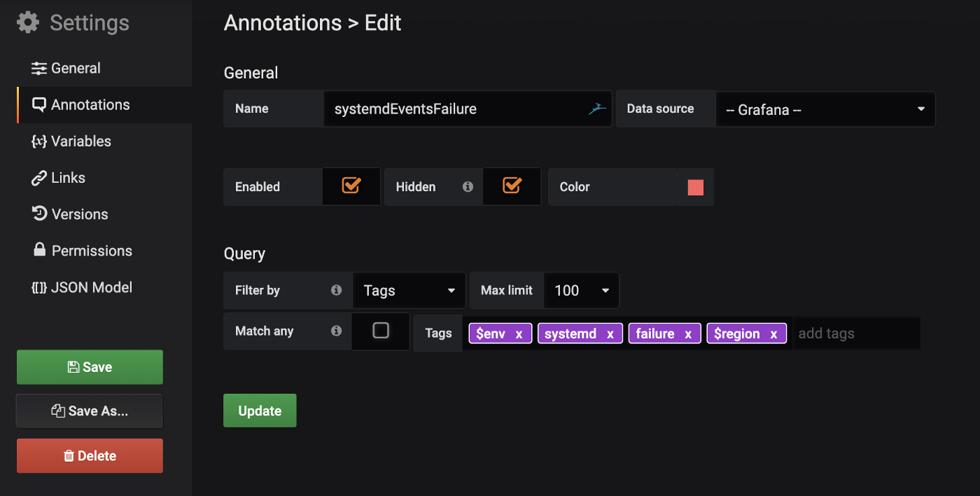Select the JSON Model braces icon
Viewport: 980px width, 496px height.
tap(38, 287)
